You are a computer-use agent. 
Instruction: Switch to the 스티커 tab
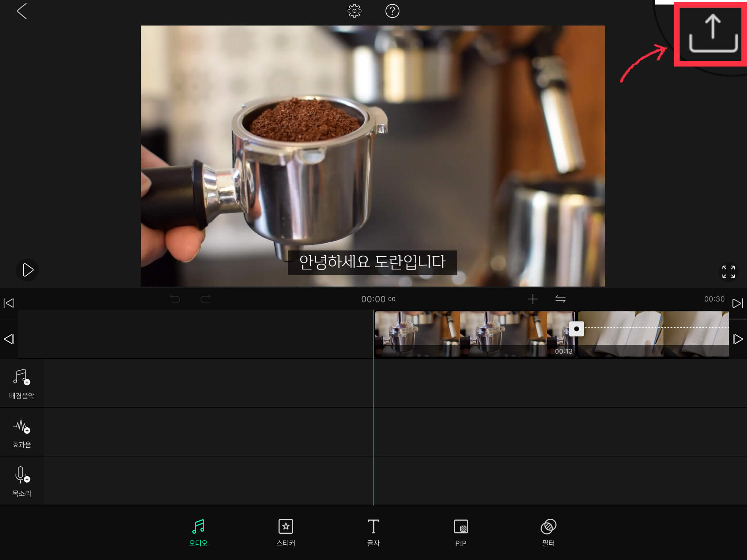pos(286,532)
